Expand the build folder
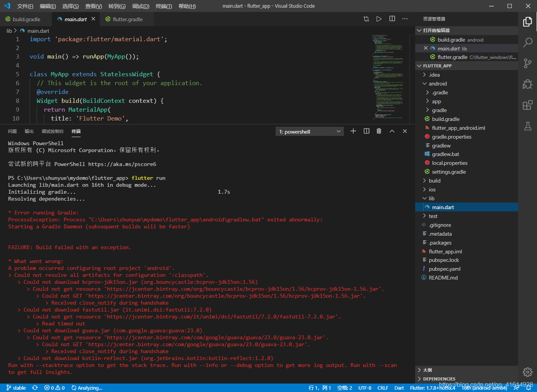 point(466,181)
